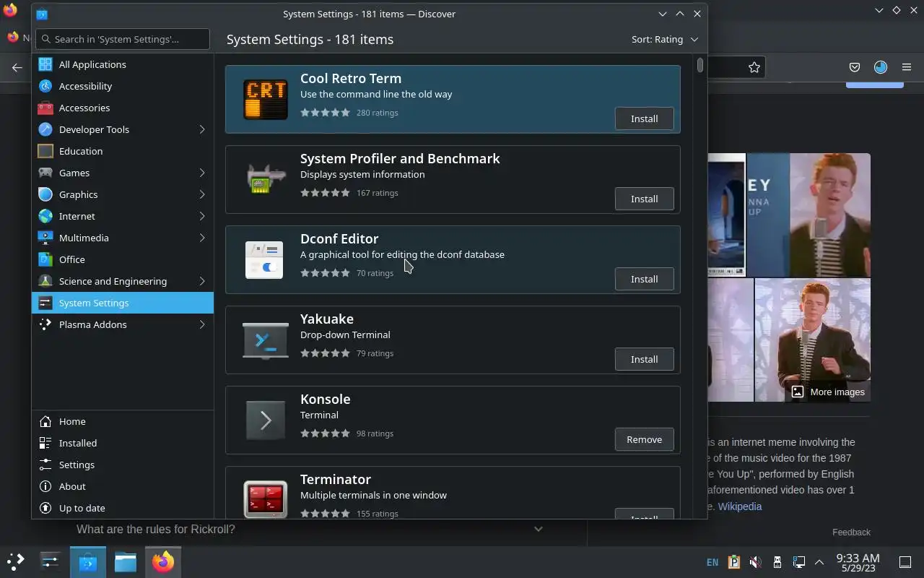Install Yakuake
Image resolution: width=924 pixels, height=578 pixels.
click(x=644, y=359)
